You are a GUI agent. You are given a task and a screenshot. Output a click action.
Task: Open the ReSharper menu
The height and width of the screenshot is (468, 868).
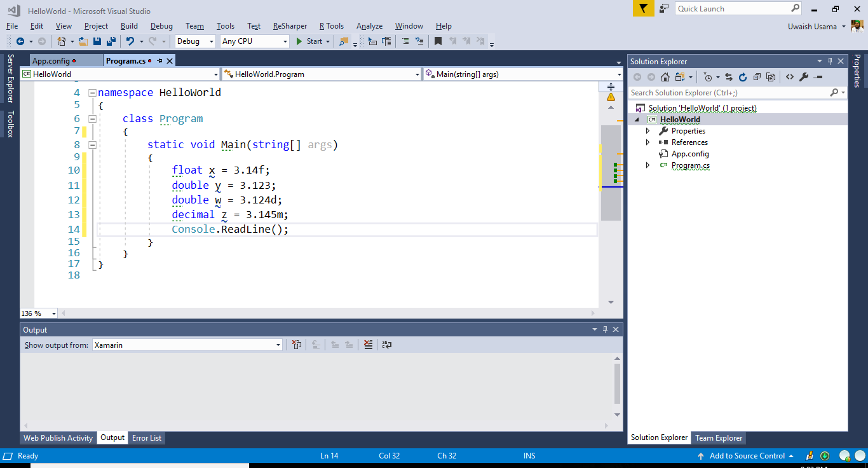(x=290, y=26)
